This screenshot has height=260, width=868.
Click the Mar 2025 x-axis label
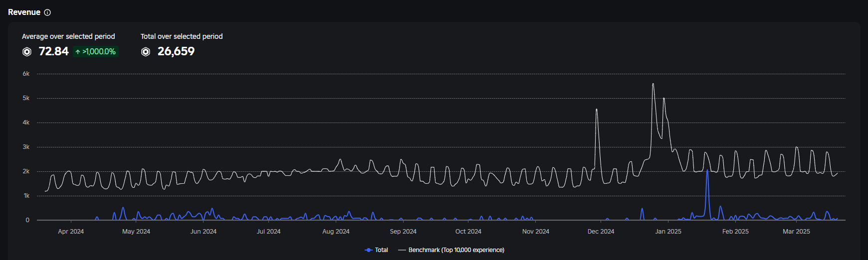[796, 232]
